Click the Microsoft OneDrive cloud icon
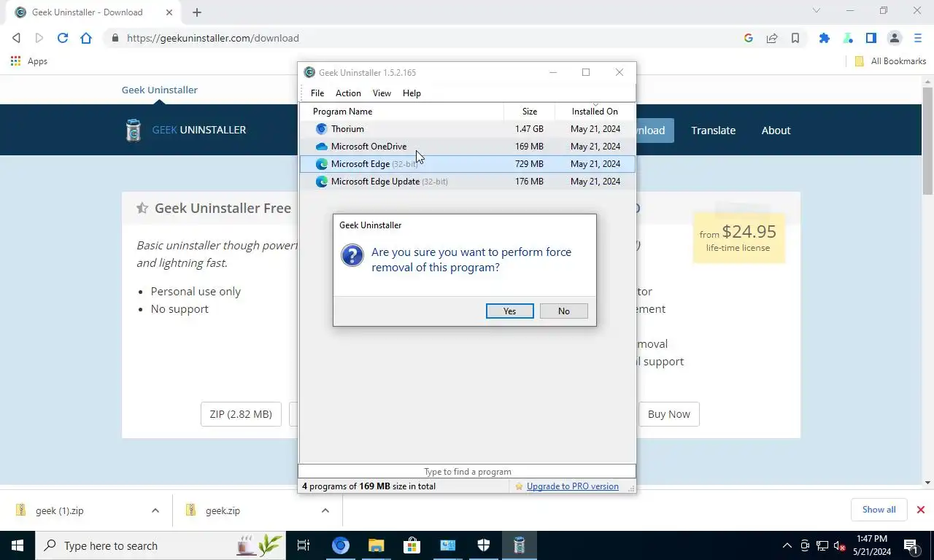 [x=321, y=147]
